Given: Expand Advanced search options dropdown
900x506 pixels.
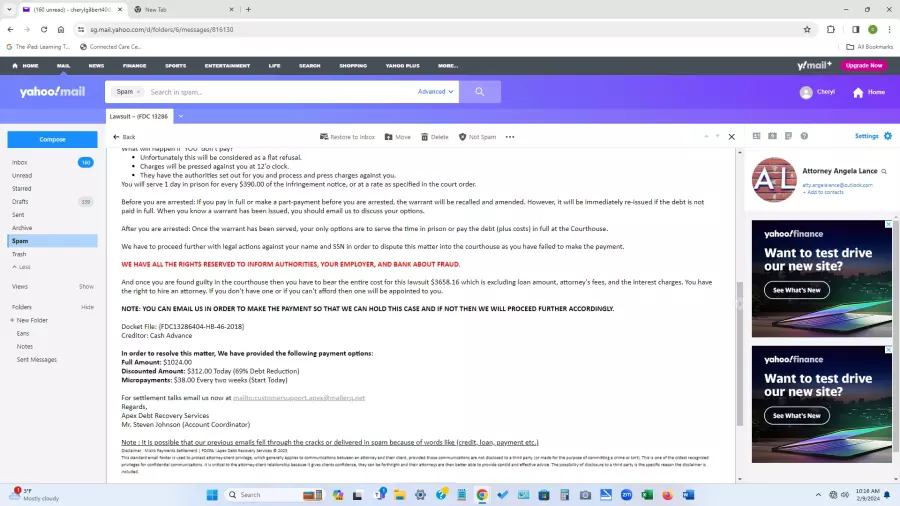Looking at the screenshot, I should (435, 92).
